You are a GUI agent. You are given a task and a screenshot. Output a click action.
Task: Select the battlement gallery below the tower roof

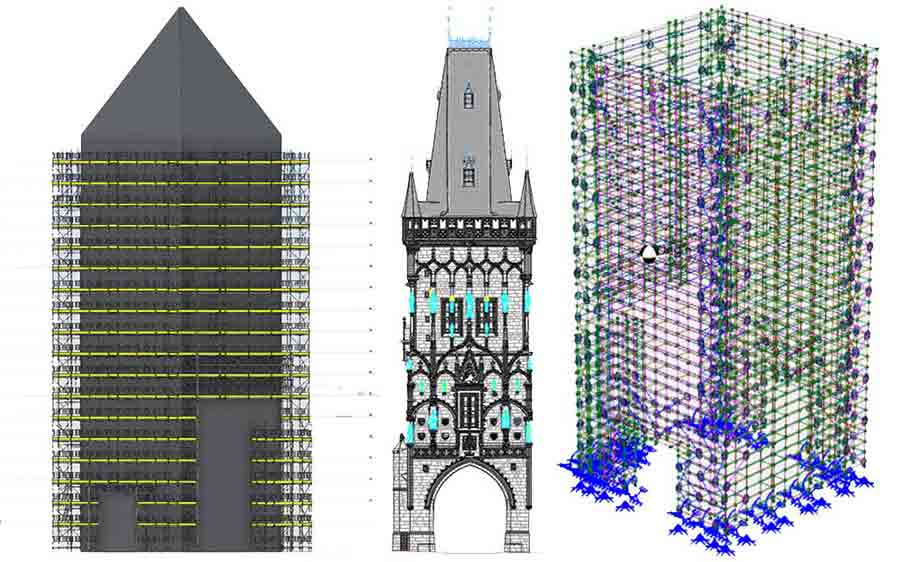click(469, 230)
